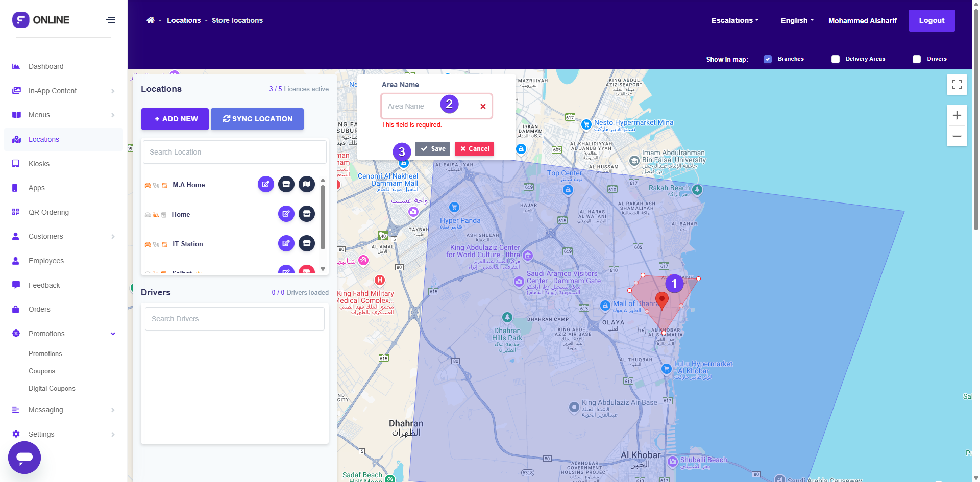Clear the Area Name field with X
The image size is (980, 482).
pyautogui.click(x=483, y=106)
